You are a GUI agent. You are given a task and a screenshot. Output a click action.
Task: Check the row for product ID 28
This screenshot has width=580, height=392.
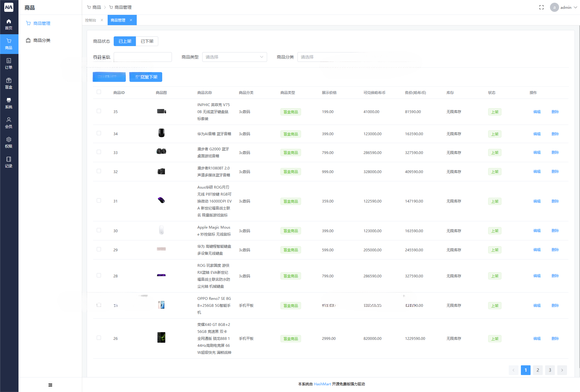99,275
